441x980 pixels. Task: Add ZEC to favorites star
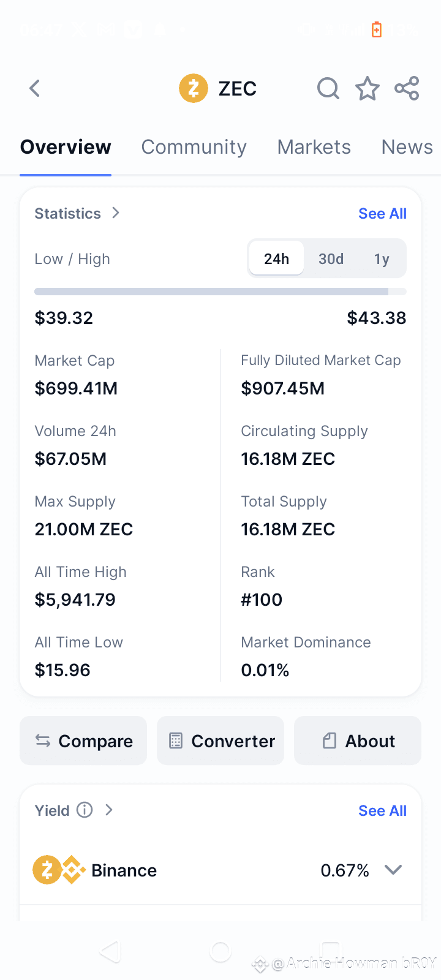pyautogui.click(x=367, y=89)
